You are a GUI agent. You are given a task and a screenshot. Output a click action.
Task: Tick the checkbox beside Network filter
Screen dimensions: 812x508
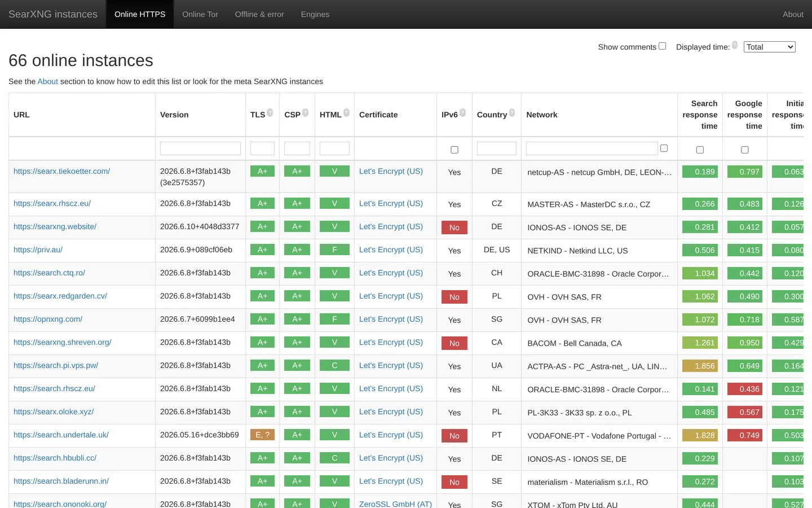click(x=664, y=148)
